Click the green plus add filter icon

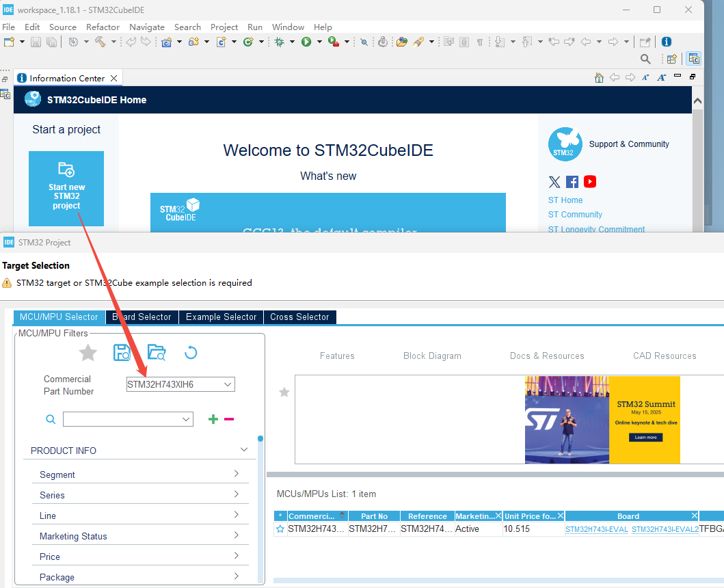(213, 419)
